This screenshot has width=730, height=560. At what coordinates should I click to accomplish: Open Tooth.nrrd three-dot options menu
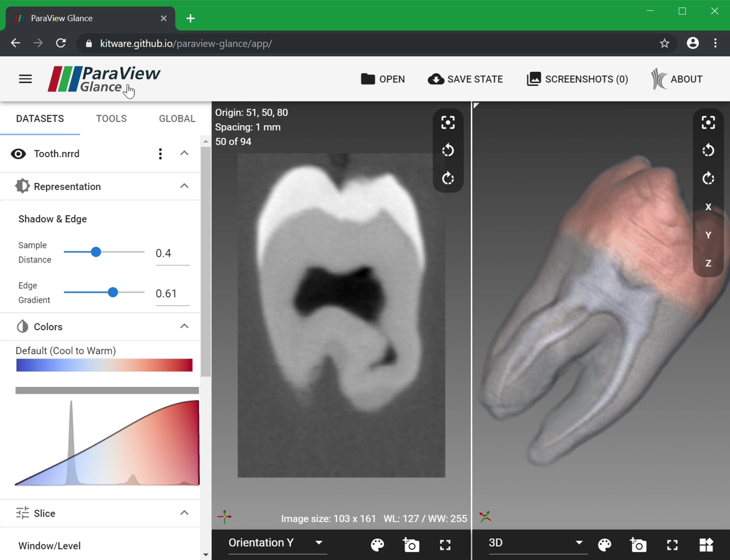click(x=160, y=154)
